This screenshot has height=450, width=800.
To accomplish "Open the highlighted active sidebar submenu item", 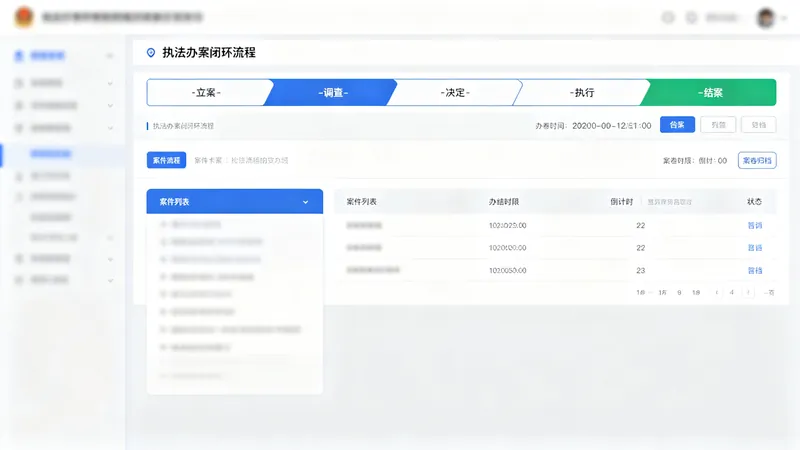I will (62, 154).
